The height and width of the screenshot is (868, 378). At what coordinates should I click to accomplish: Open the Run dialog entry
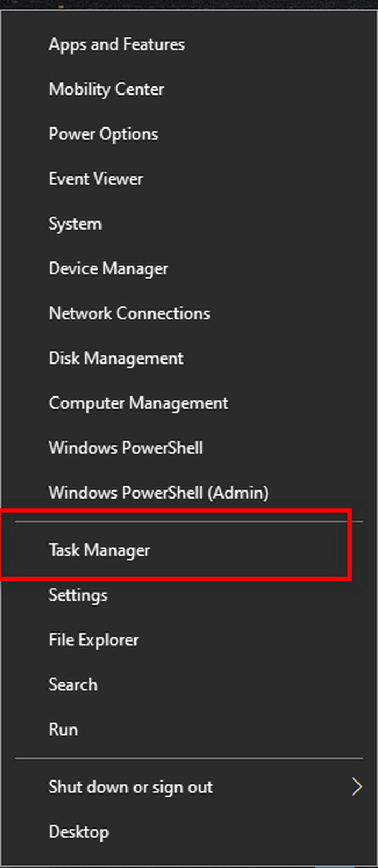(x=63, y=729)
